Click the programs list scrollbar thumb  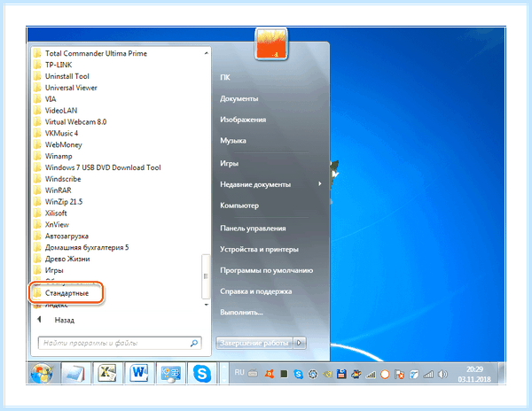[206, 276]
